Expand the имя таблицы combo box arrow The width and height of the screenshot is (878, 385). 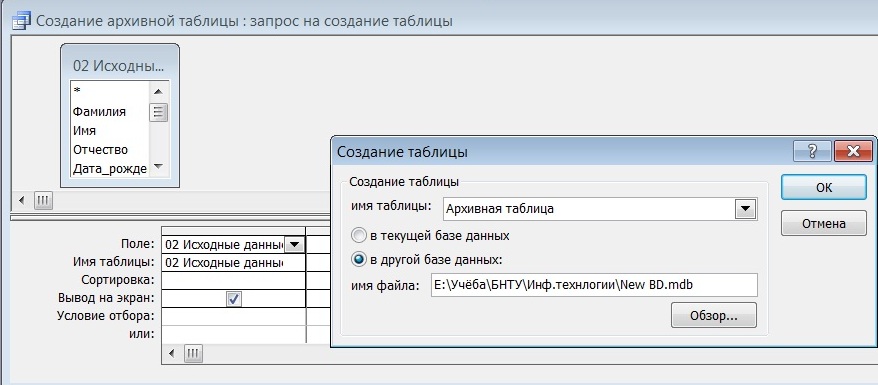click(x=745, y=209)
